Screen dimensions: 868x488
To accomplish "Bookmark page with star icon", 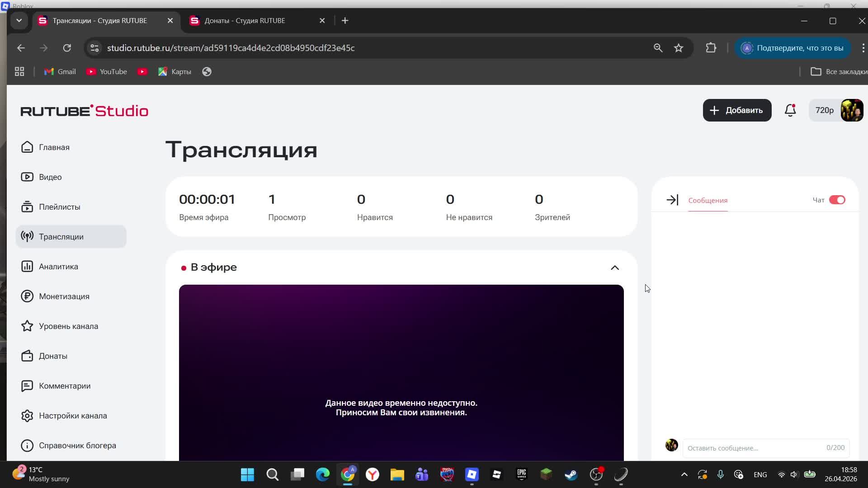I will point(679,48).
